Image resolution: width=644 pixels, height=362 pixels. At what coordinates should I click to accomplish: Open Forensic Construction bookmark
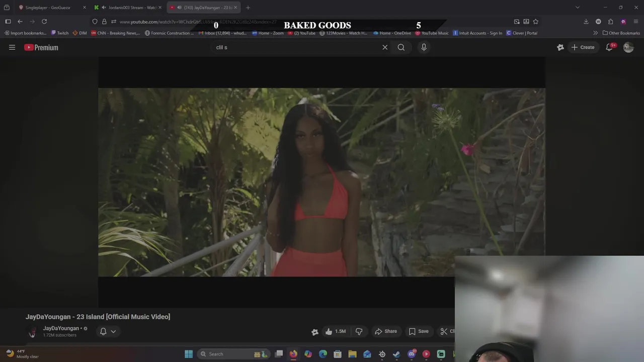pyautogui.click(x=169, y=33)
